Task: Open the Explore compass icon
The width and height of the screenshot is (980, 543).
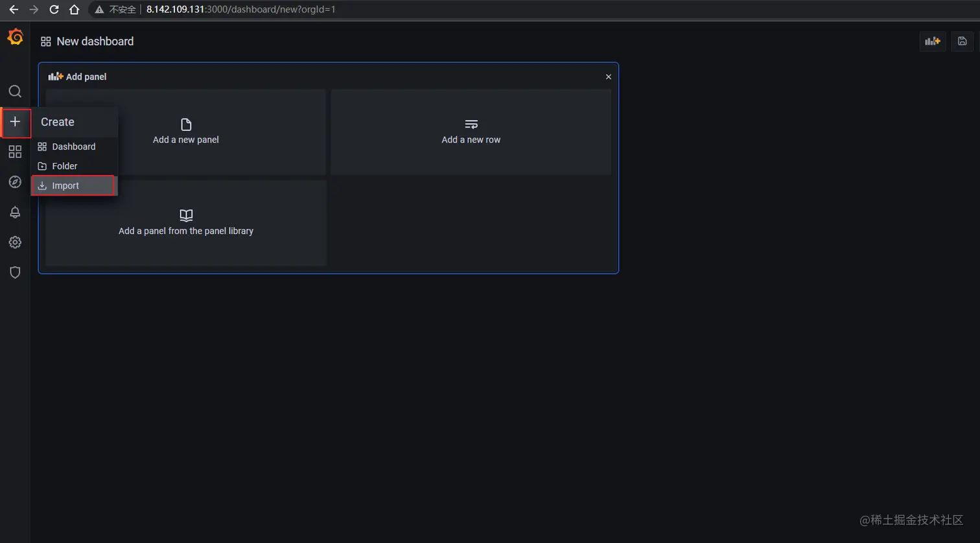Action: click(15, 182)
